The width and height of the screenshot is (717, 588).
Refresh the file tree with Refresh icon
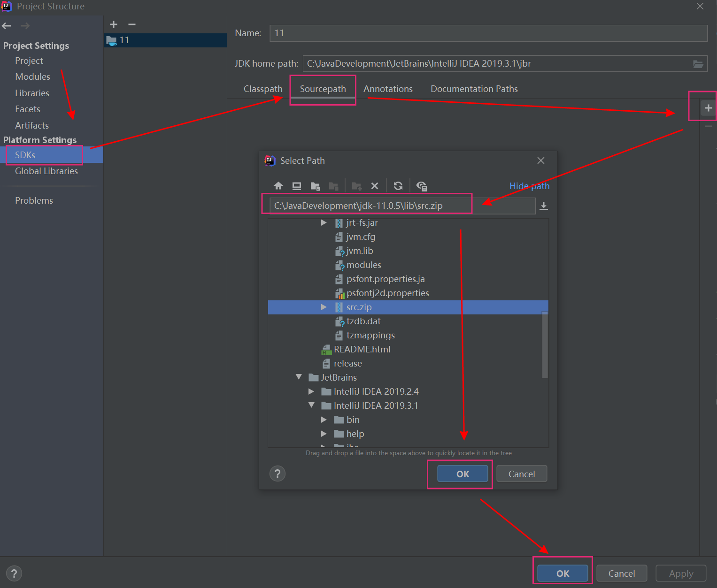[398, 186]
